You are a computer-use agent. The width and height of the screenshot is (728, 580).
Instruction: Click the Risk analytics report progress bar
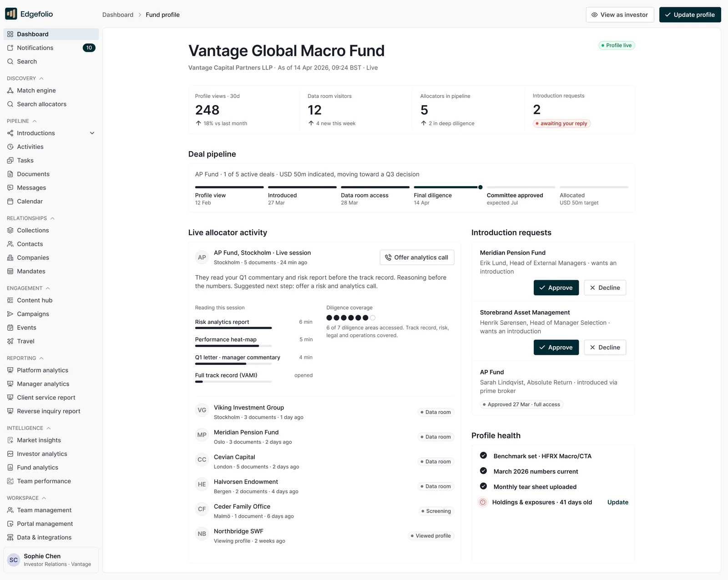click(x=233, y=328)
